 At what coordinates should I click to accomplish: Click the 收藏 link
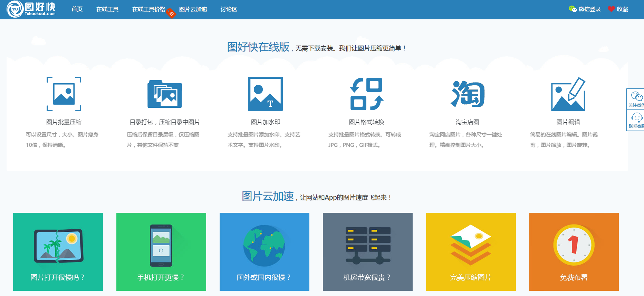click(623, 9)
